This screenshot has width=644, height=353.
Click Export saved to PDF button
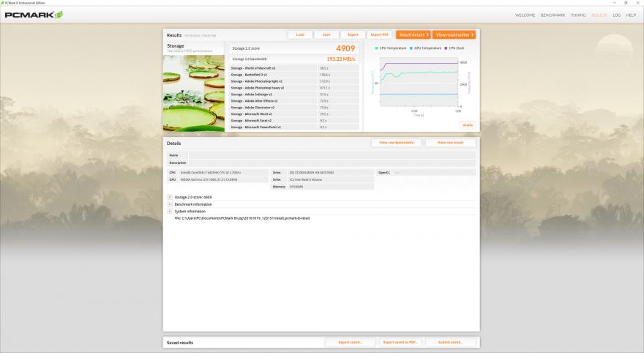[401, 342]
